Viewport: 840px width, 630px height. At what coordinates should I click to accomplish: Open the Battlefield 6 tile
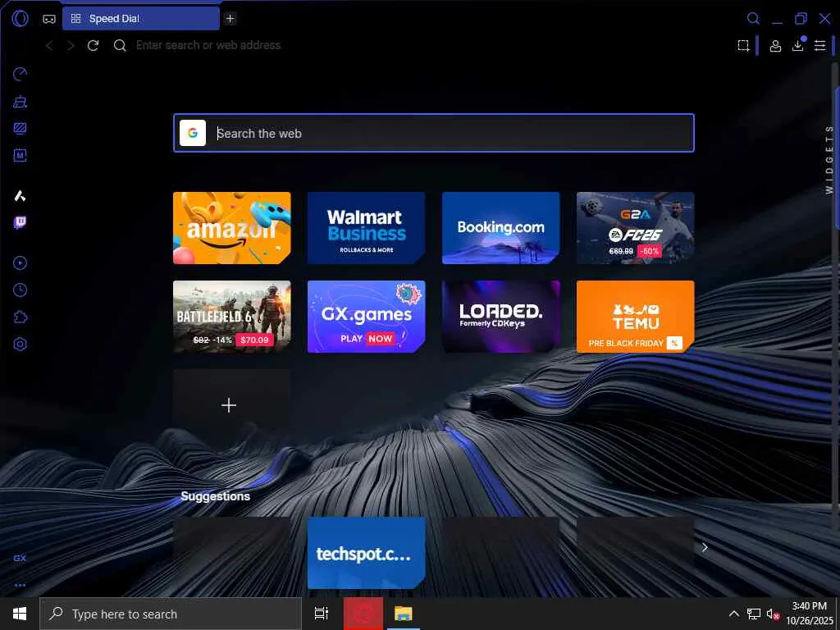pyautogui.click(x=232, y=317)
